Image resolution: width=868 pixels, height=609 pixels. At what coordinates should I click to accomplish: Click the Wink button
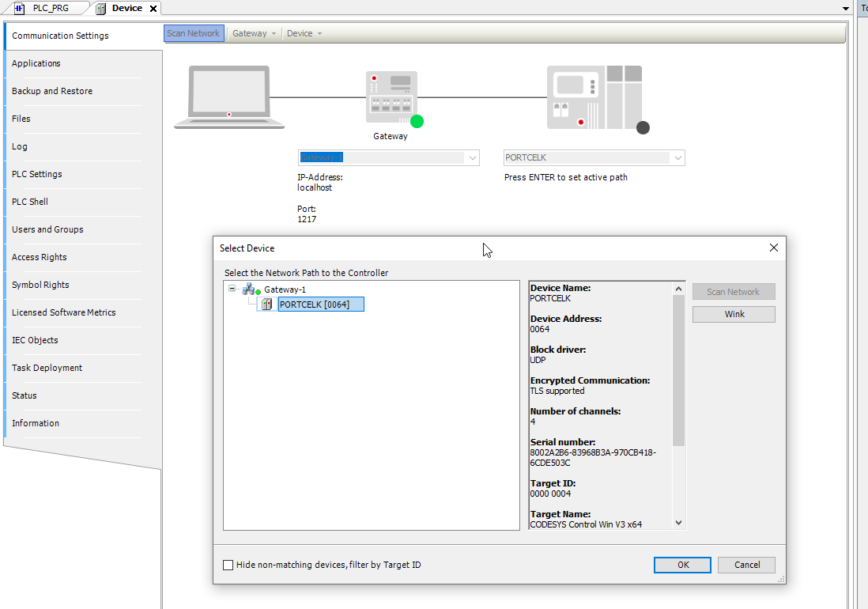pos(734,314)
